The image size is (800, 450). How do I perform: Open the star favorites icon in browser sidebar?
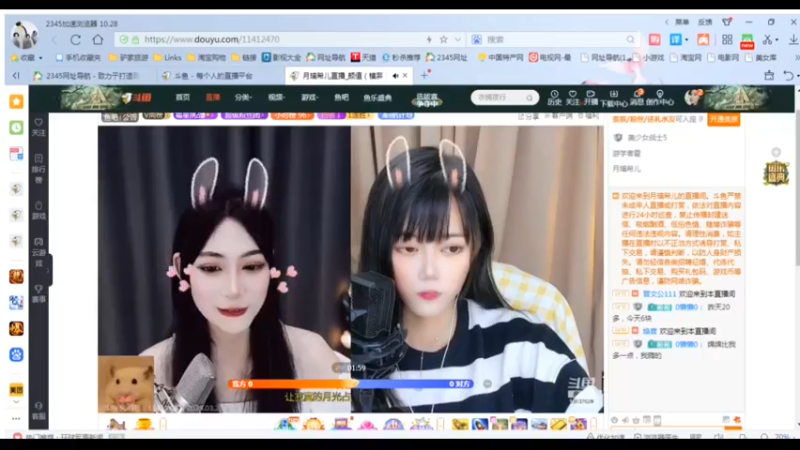[16, 102]
